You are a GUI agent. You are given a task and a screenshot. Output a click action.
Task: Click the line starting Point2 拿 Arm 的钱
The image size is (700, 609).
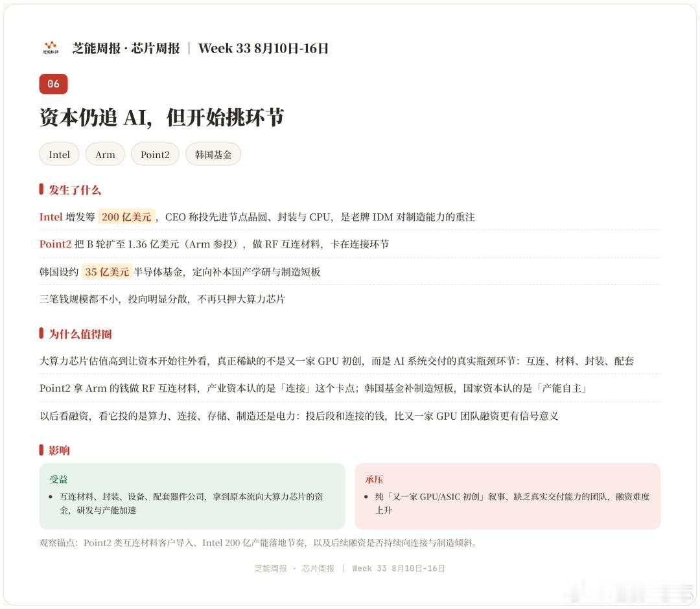pyautogui.click(x=314, y=388)
